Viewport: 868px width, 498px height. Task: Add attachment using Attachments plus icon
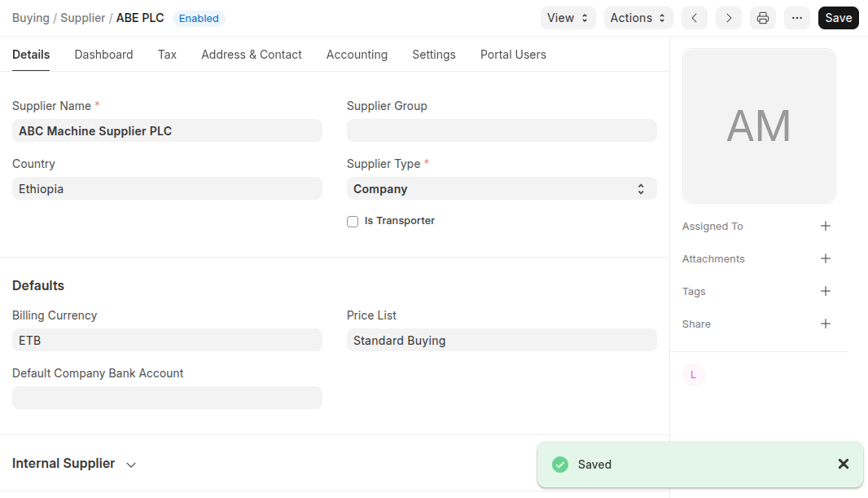826,258
